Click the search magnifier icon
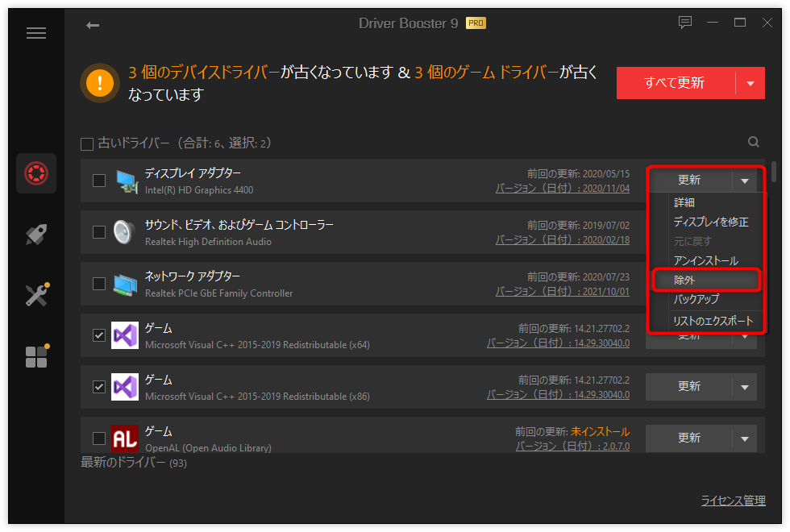This screenshot has width=790, height=532. 753,142
